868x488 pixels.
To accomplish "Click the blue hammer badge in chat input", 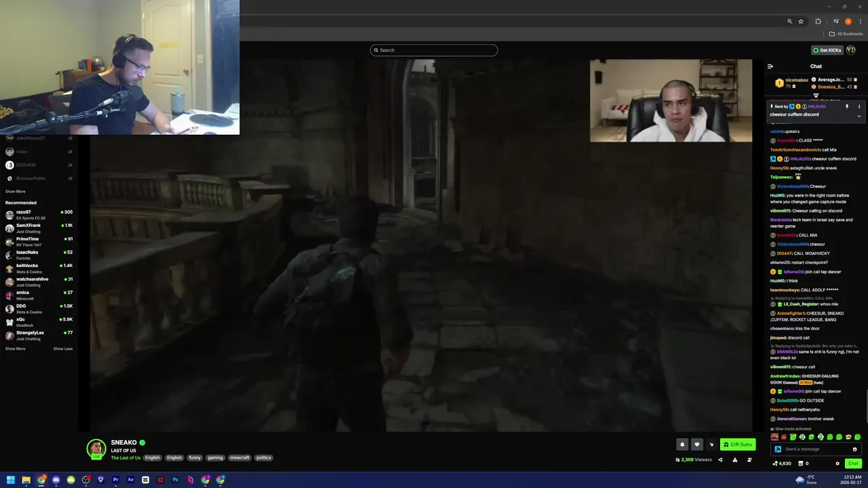I will [x=778, y=449].
